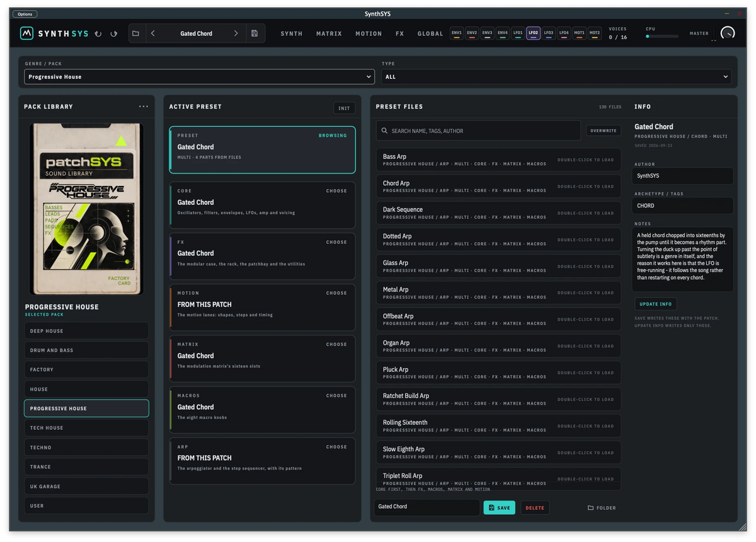Image resolution: width=756 pixels, height=542 pixels.
Task: Select the DRUM AND BASS pack
Action: click(x=86, y=350)
